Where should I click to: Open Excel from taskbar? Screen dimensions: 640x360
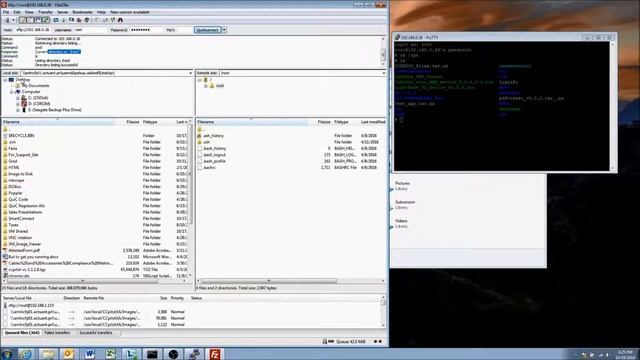coord(110,354)
